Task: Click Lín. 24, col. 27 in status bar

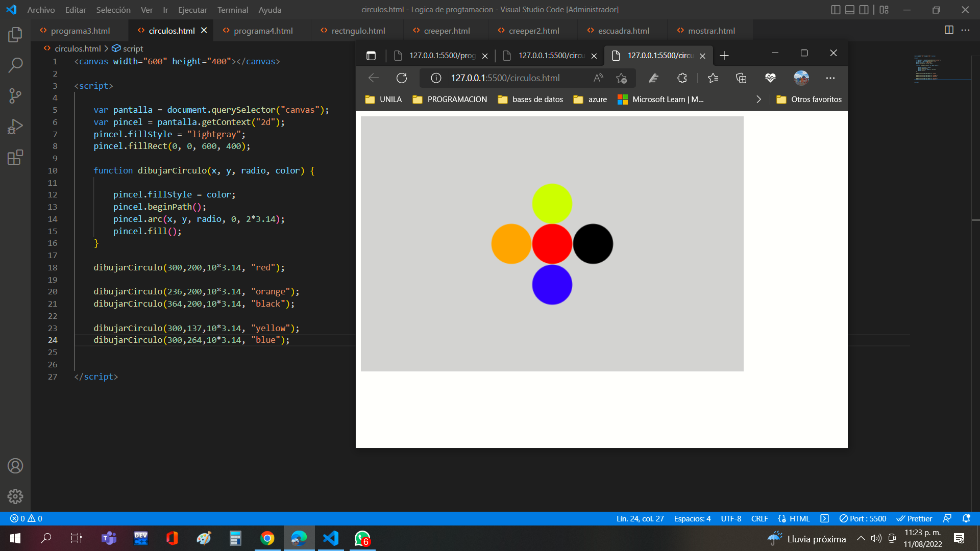Action: pos(640,518)
